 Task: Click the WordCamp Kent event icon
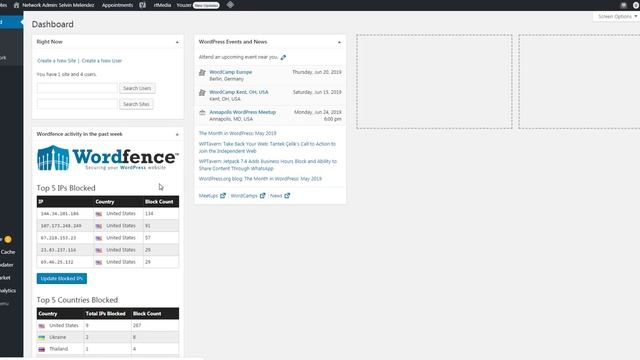click(x=202, y=93)
